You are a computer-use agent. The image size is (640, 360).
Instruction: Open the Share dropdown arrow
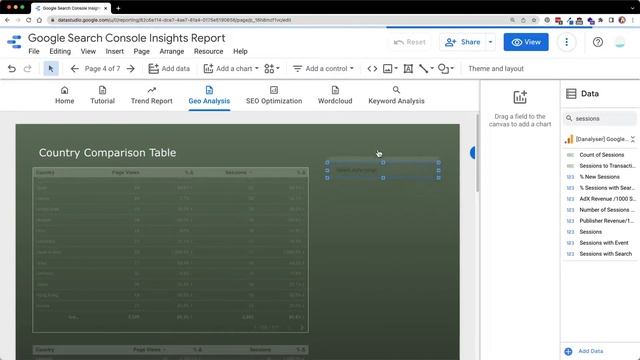tap(491, 42)
